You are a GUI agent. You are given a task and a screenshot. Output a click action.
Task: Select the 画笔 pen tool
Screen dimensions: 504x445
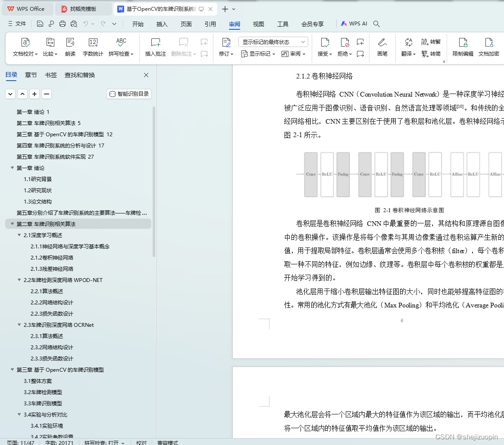tap(382, 47)
